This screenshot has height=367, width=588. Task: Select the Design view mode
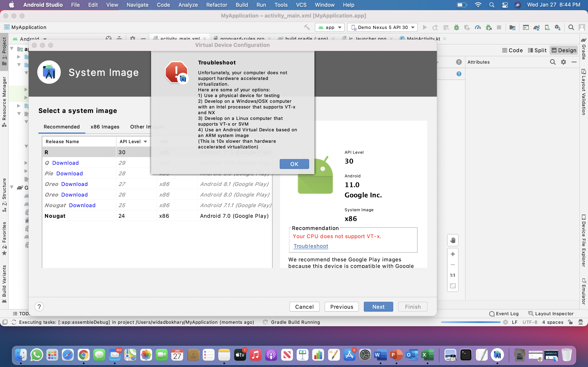[x=564, y=50]
